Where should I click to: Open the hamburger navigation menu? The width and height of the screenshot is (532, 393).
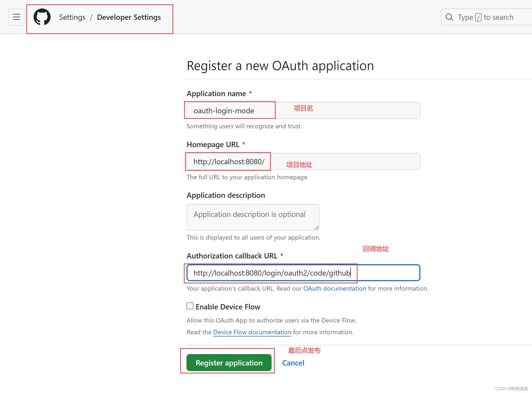pos(16,17)
